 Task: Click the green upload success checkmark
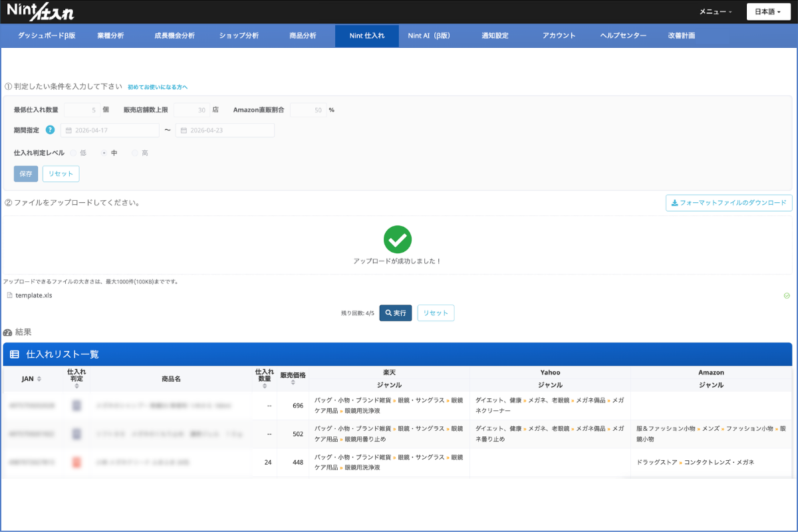pos(398,239)
